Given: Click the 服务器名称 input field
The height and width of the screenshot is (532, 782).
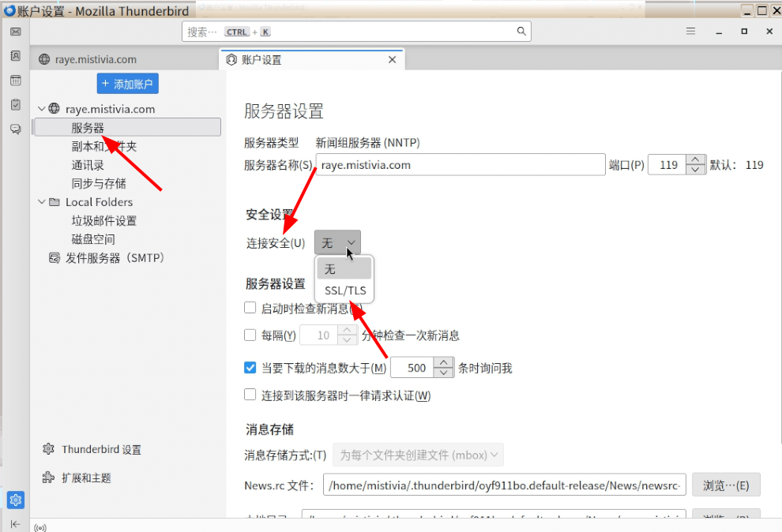Looking at the screenshot, I should 461,165.
